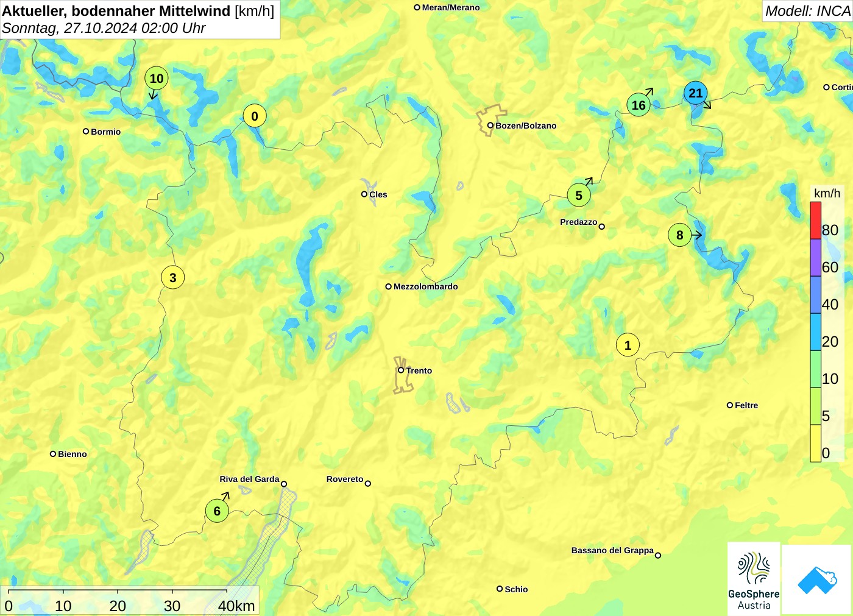Click the station marker showing 5 near Predazzo

pos(579,196)
